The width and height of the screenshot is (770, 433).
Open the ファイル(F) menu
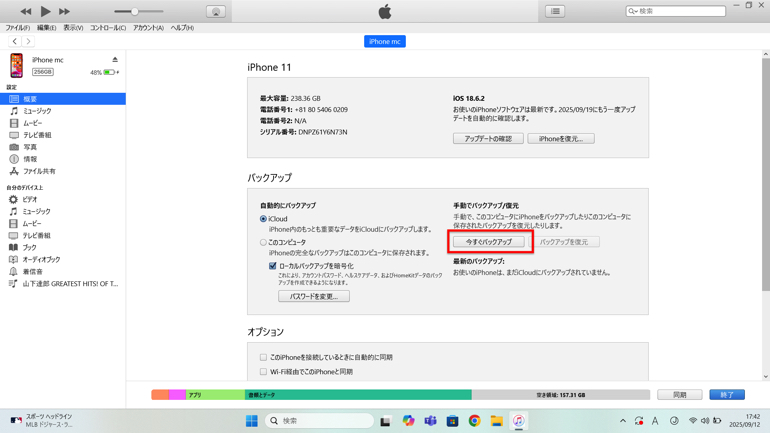tap(17, 28)
